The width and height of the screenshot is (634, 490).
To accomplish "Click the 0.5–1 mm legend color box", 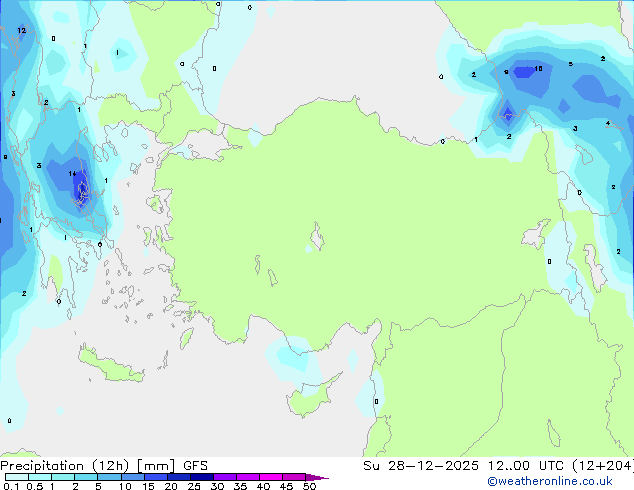I will click(x=40, y=477).
